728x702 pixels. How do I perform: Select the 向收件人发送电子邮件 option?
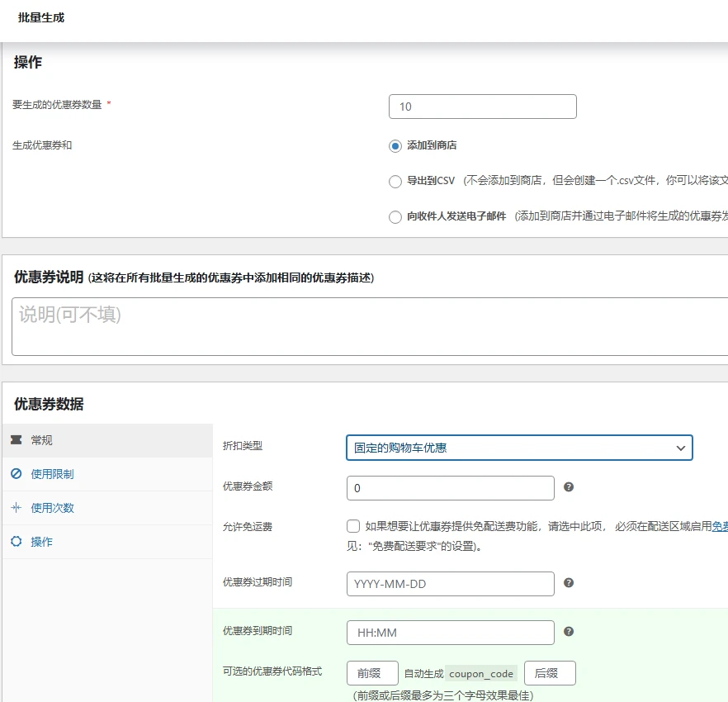396,216
